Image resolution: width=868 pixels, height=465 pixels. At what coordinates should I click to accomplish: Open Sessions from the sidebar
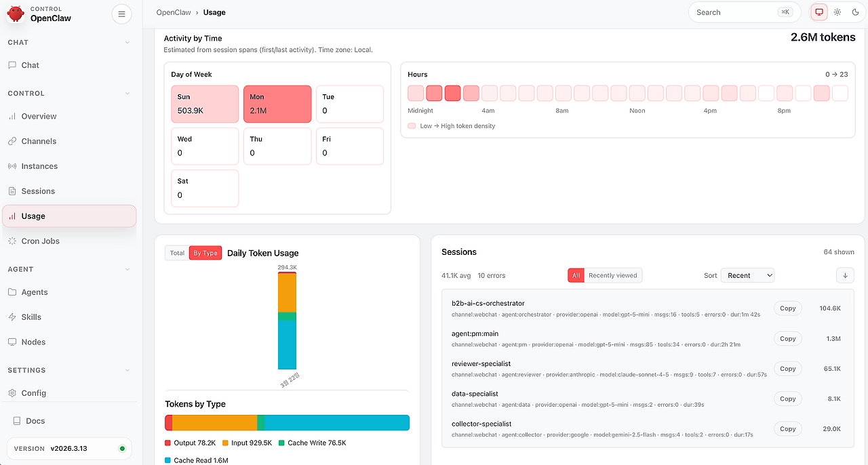point(69,191)
